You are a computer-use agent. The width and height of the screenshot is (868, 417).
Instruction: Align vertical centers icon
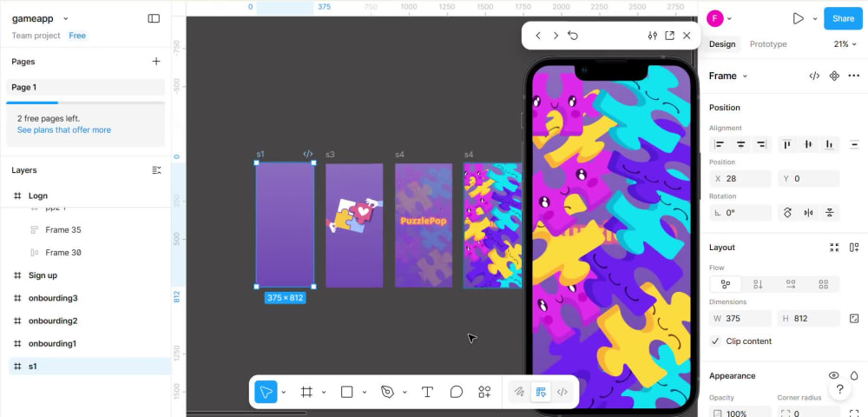click(x=808, y=144)
